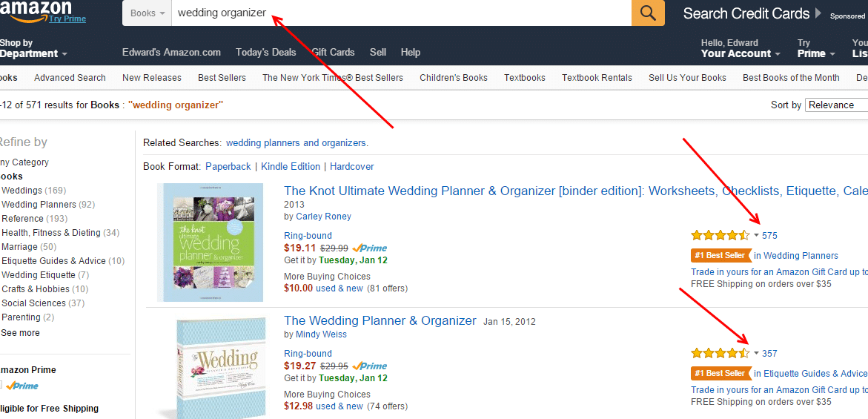Screen dimensions: 868x419
Task: Open the Books search category dropdown
Action: (148, 13)
